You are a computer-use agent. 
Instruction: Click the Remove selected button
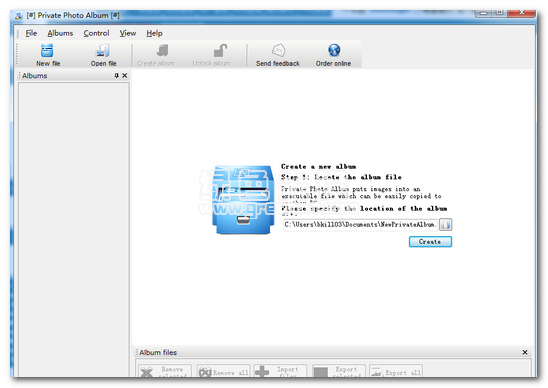165,371
